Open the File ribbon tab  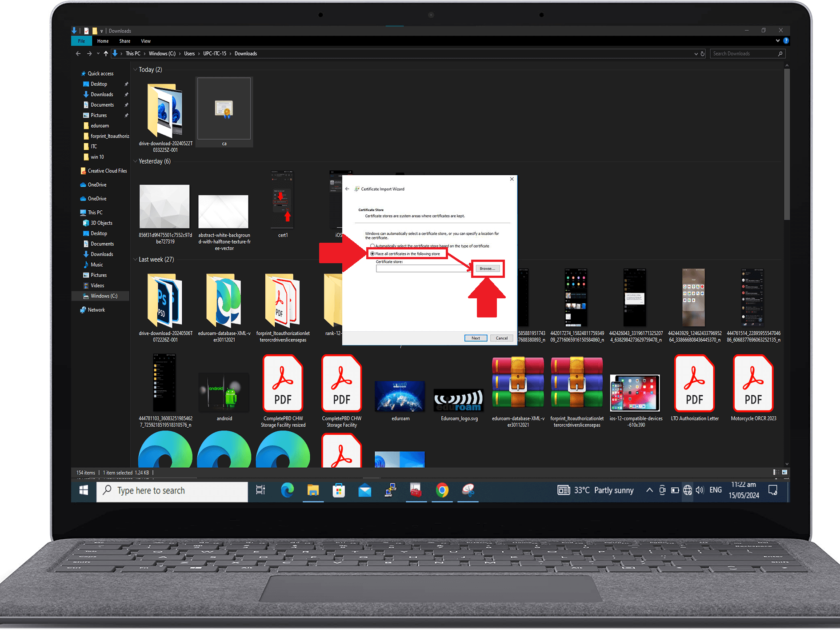coord(81,41)
